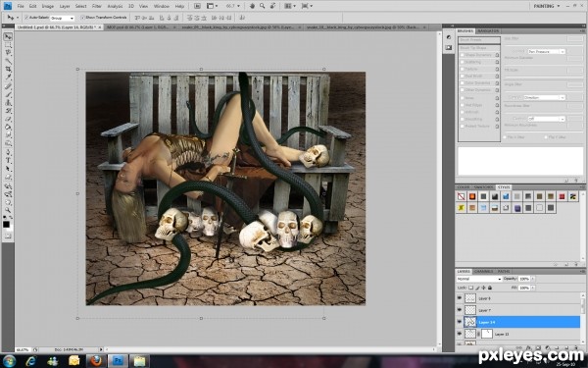The image size is (588, 368).
Task: Switch to the Channels tab
Action: coord(484,271)
